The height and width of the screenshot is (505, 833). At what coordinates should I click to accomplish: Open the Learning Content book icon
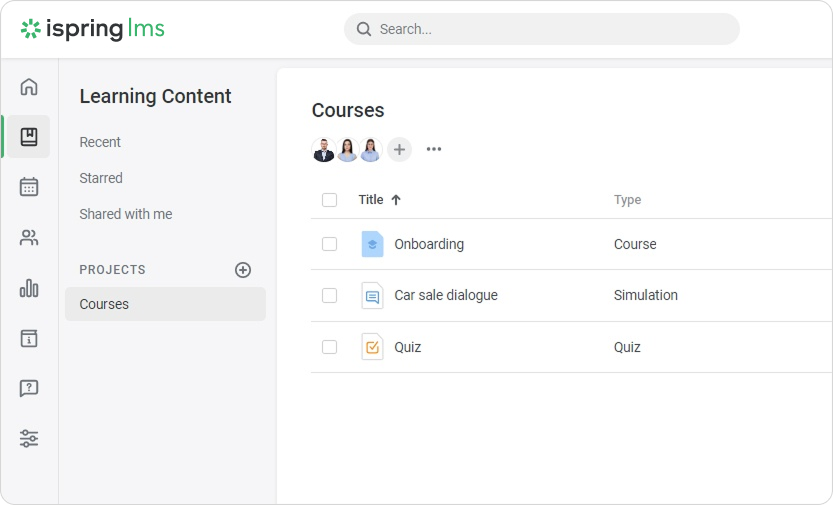pos(29,137)
